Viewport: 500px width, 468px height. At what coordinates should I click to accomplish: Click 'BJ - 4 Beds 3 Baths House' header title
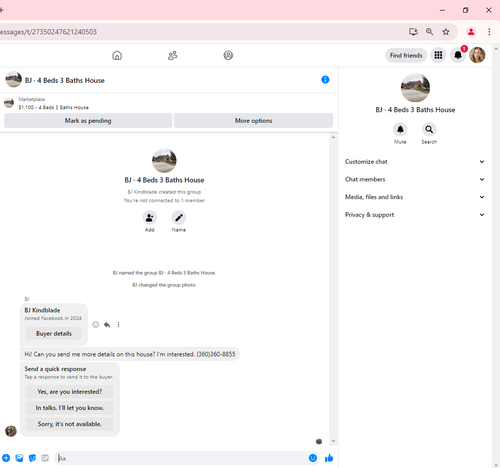click(65, 80)
